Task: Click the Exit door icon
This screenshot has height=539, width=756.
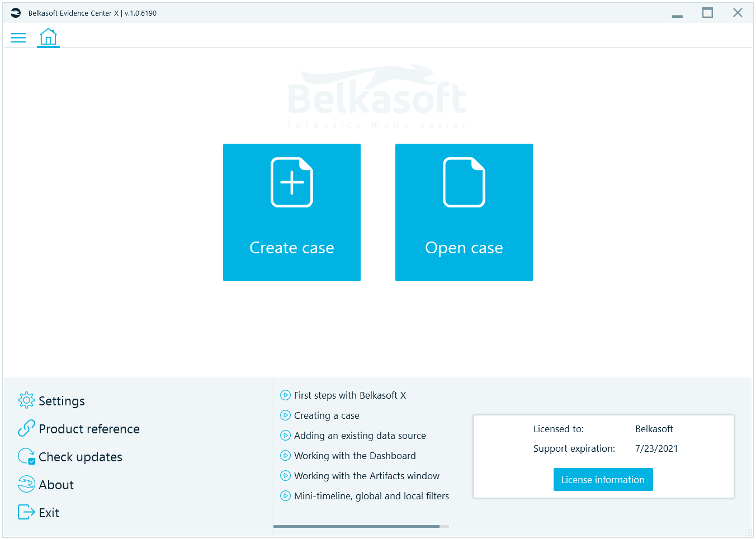Action: (26, 512)
